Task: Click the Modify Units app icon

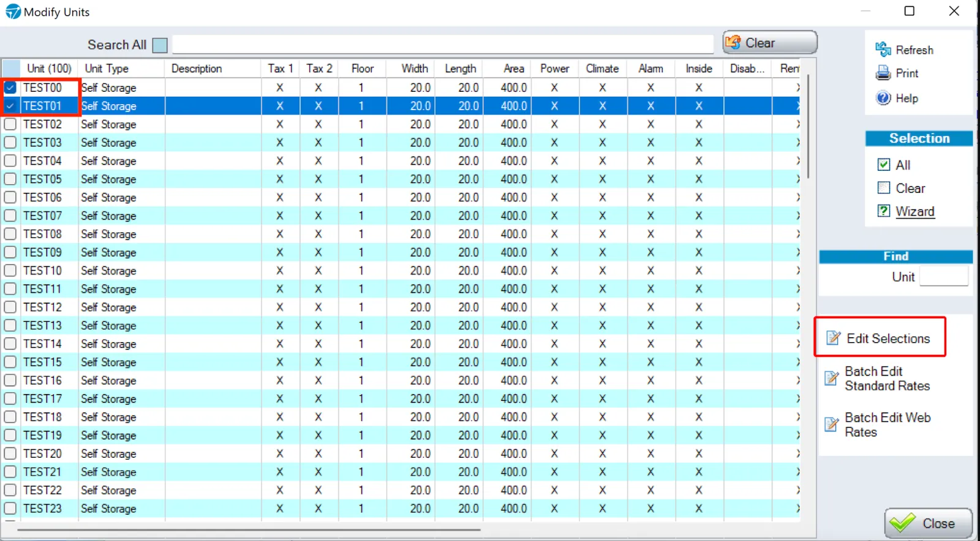Action: point(13,12)
